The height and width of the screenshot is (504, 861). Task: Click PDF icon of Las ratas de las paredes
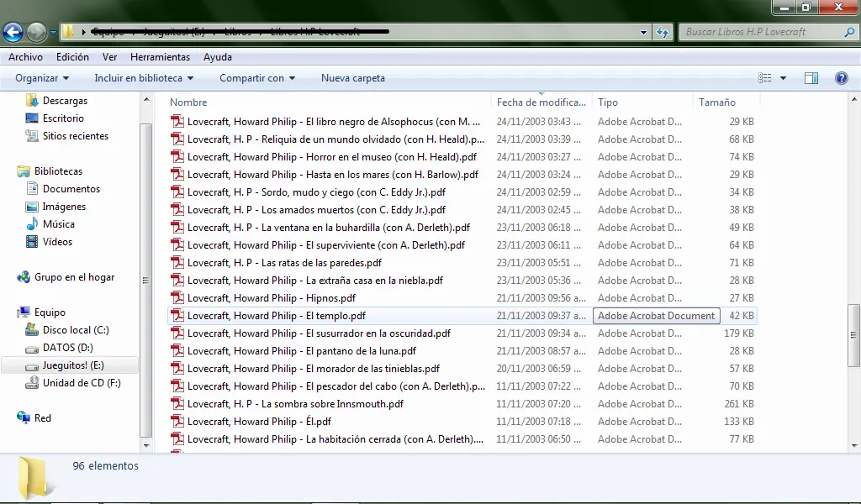pyautogui.click(x=177, y=262)
